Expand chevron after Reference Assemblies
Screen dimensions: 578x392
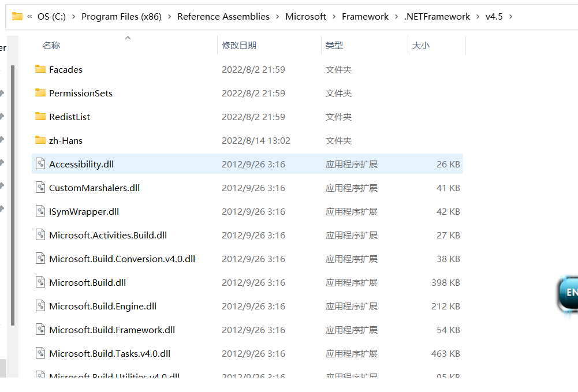pos(278,17)
